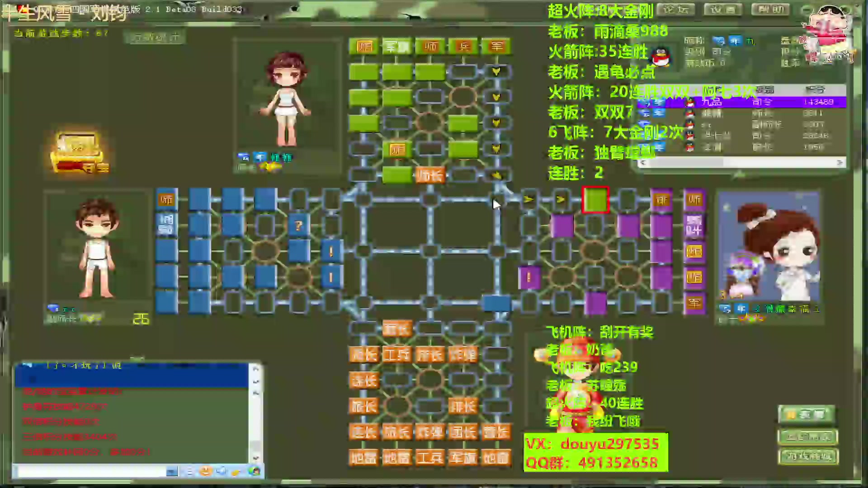Select the 工兵 piece beside 军旗
This screenshot has width=868, height=488.
tap(430, 458)
